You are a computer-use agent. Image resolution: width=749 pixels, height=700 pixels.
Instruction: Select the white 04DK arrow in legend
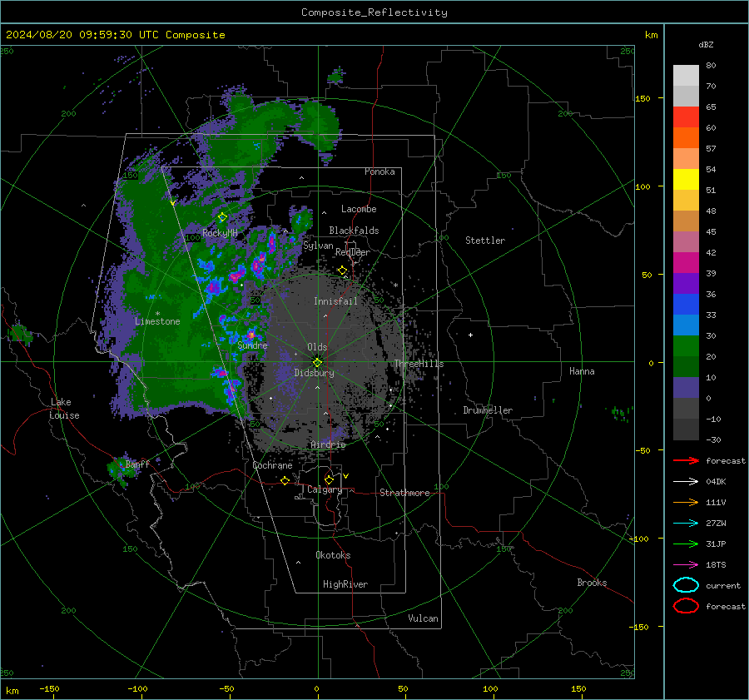(686, 481)
